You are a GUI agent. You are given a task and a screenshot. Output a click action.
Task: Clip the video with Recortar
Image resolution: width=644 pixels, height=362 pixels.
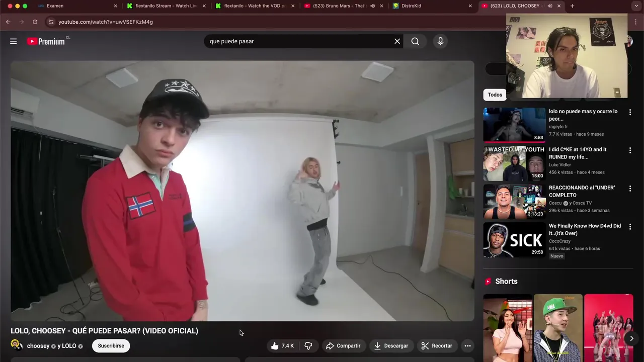click(x=437, y=346)
